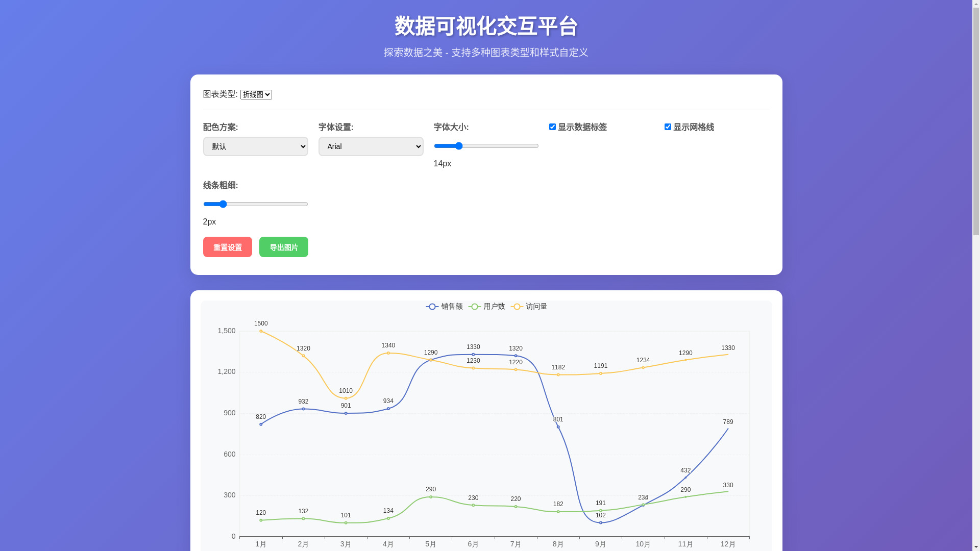Click the 820 data point on 销售额 line
Screen dimensions: 980x551
click(261, 424)
